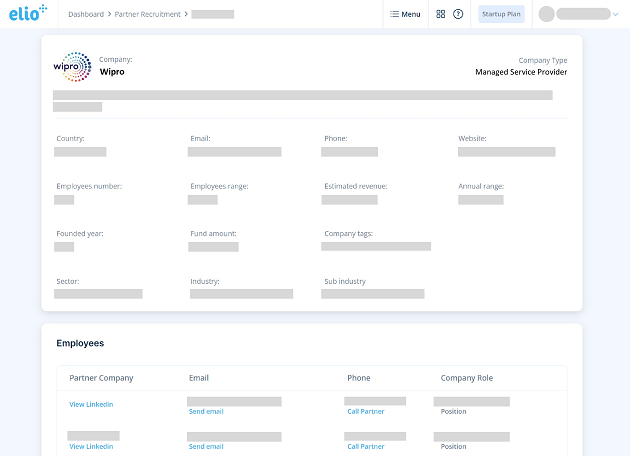Click the Partner Company column header
This screenshot has height=456, width=630.
[x=101, y=378]
